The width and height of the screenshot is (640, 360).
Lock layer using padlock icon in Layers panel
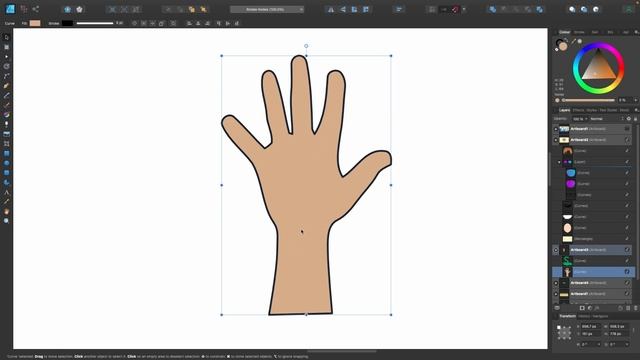635,119
